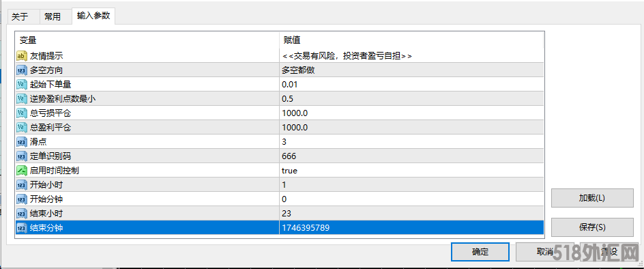The width and height of the screenshot is (644, 269).
Task: Select the 总亏损平仓 variable name
Action: 50,113
